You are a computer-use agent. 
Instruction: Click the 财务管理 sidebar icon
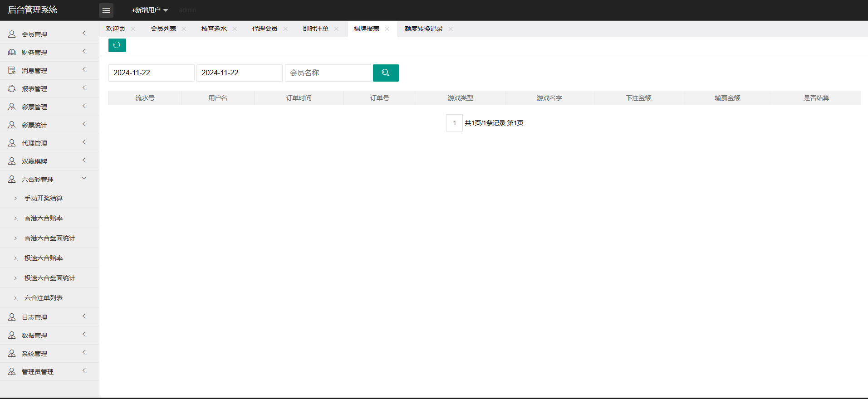click(12, 52)
